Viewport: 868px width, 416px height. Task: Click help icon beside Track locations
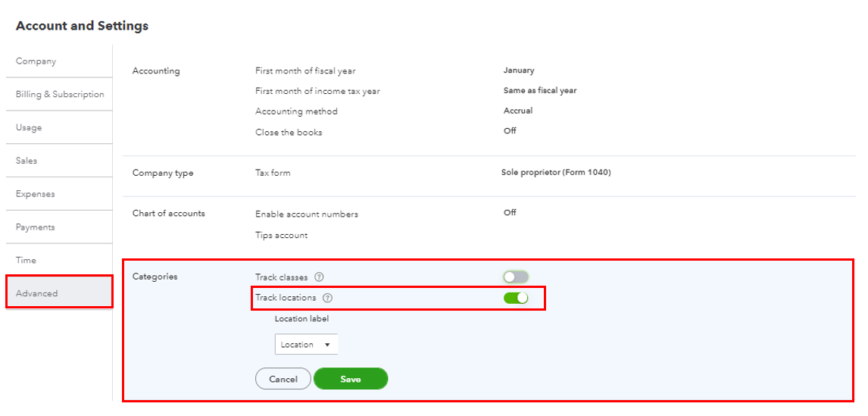(x=327, y=298)
